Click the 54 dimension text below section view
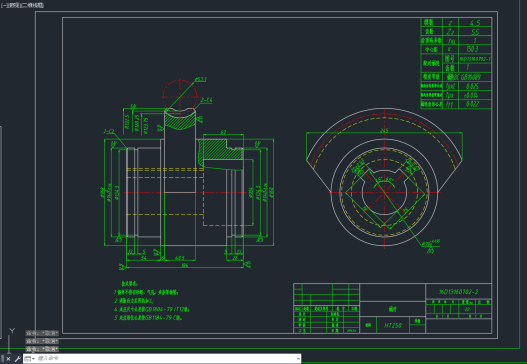 (144, 258)
